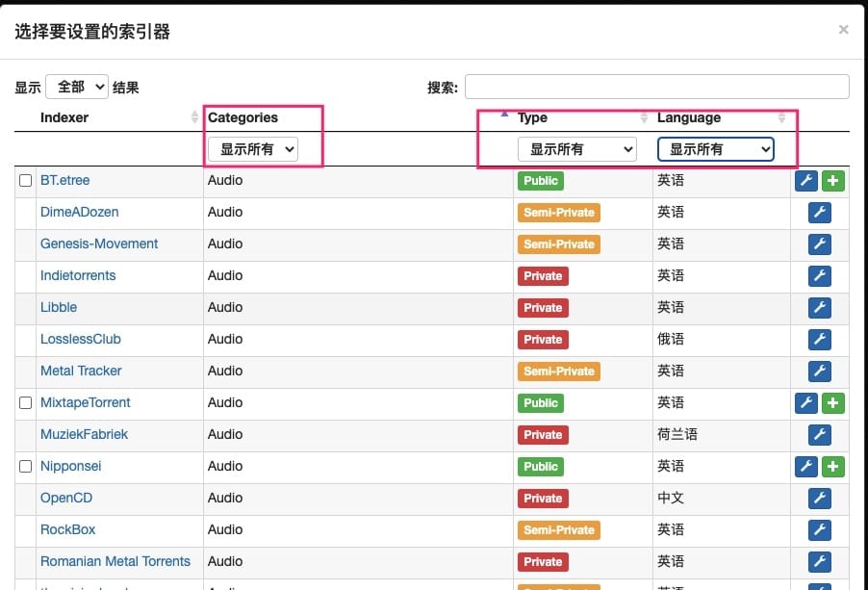Open the Categories 显示所有 filter dropdown
868x590 pixels.
pyautogui.click(x=253, y=149)
